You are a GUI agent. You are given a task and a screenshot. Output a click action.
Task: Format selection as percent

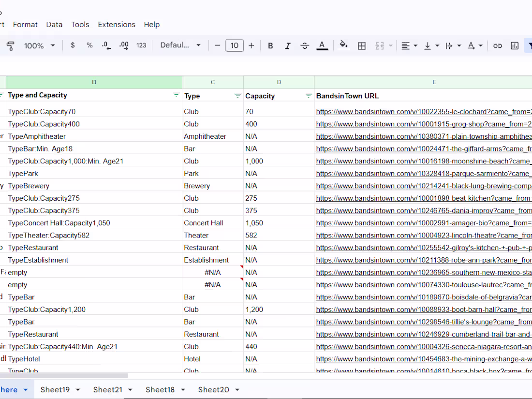point(89,45)
